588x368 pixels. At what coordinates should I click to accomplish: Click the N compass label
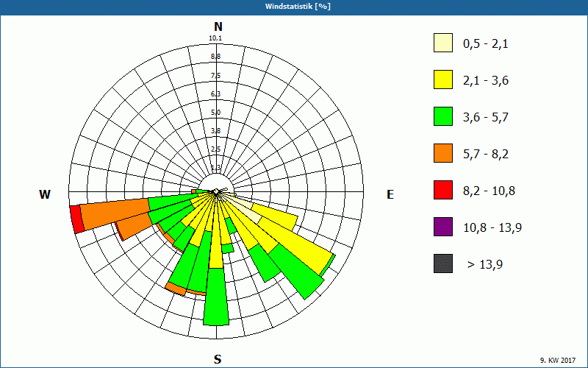[218, 26]
